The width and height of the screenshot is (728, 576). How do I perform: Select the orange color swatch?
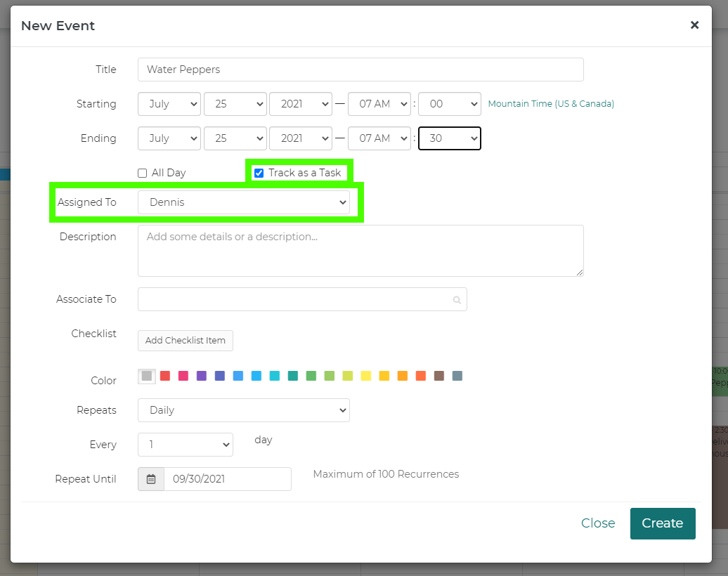pos(403,376)
